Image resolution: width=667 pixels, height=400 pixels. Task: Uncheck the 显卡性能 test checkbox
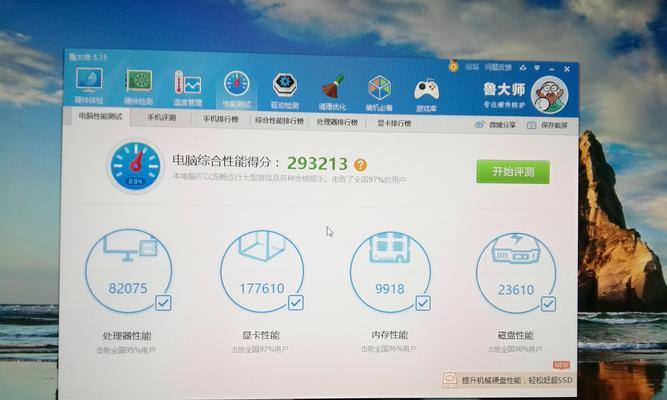296,303
